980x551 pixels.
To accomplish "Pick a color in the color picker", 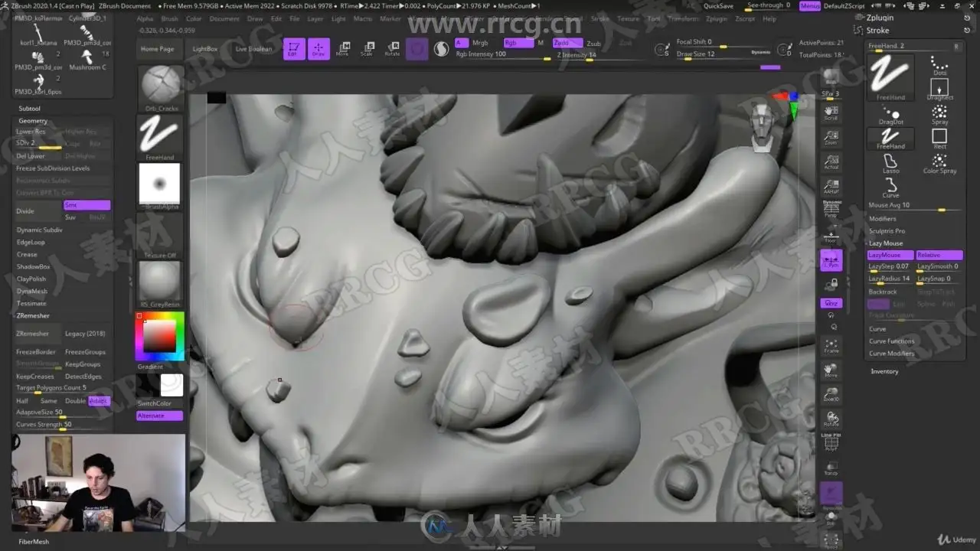I will (x=159, y=335).
